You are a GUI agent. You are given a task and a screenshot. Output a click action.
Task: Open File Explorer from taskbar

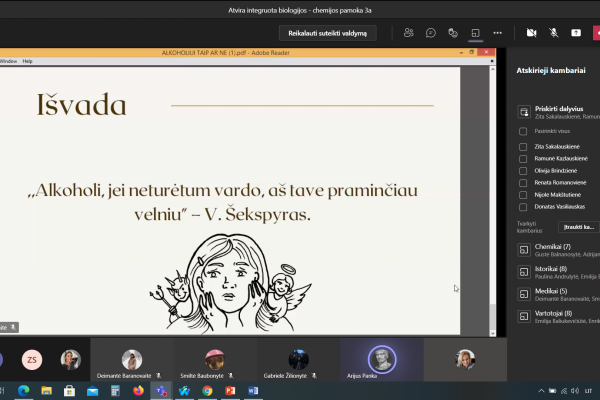[46, 391]
